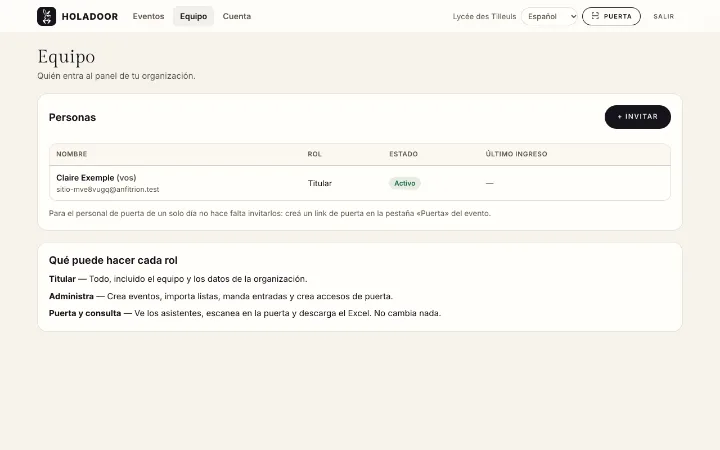Click the Rol column header
Viewport: 720px width, 450px height.
tap(315, 154)
